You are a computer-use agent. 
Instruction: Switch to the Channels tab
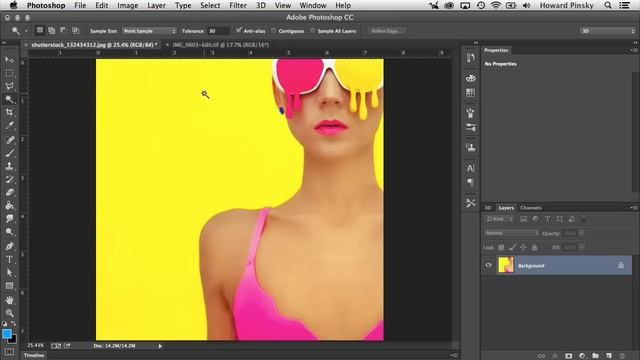[x=531, y=208]
